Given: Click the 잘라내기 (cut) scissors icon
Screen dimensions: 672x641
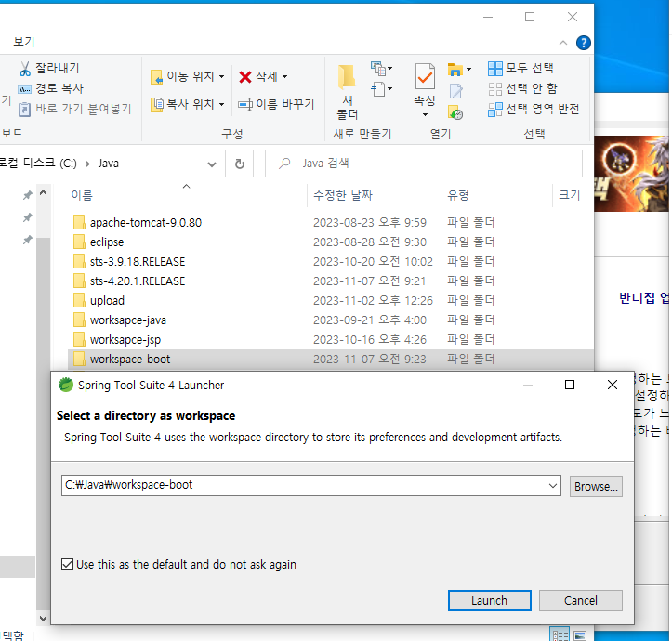Looking at the screenshot, I should [x=25, y=68].
